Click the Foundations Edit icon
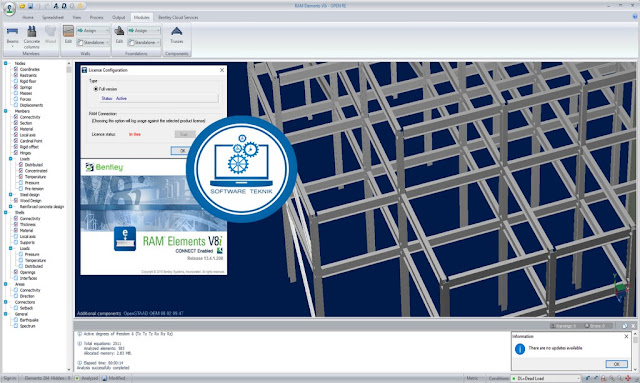640x383 pixels. pyautogui.click(x=119, y=34)
